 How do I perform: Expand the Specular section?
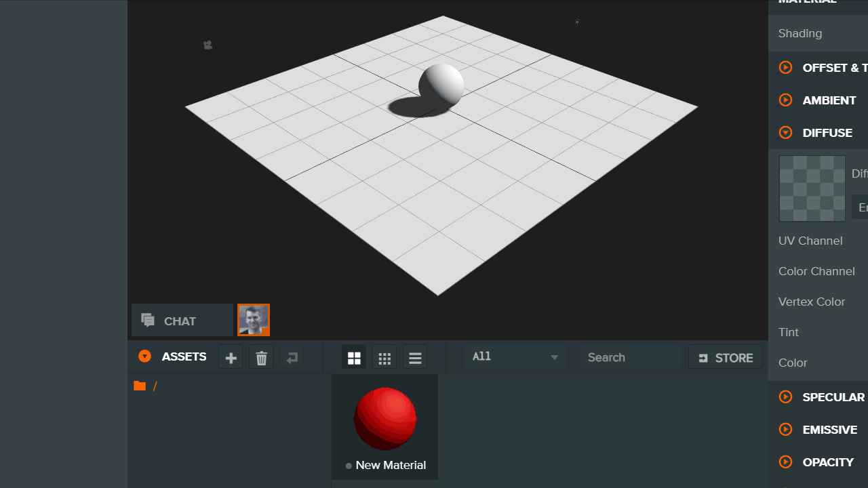coord(786,397)
